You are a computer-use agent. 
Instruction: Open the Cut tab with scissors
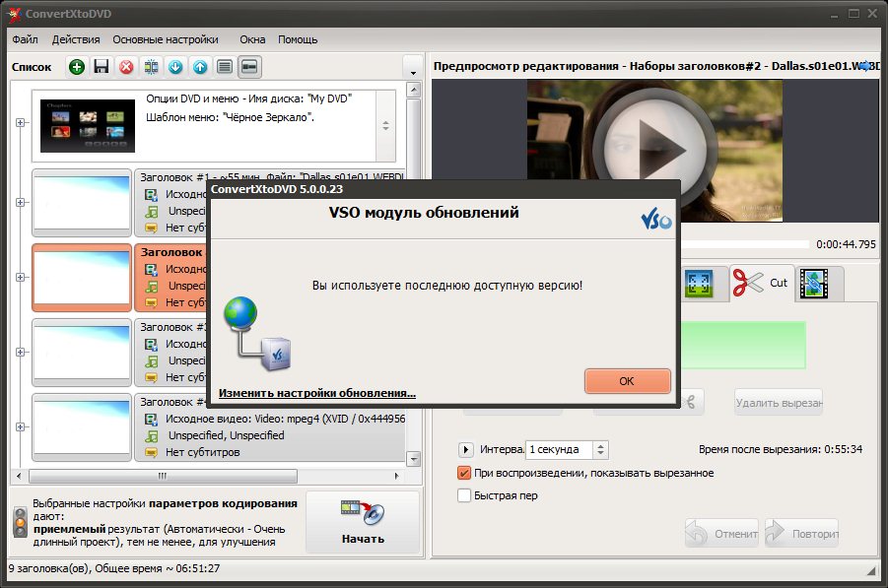click(761, 283)
